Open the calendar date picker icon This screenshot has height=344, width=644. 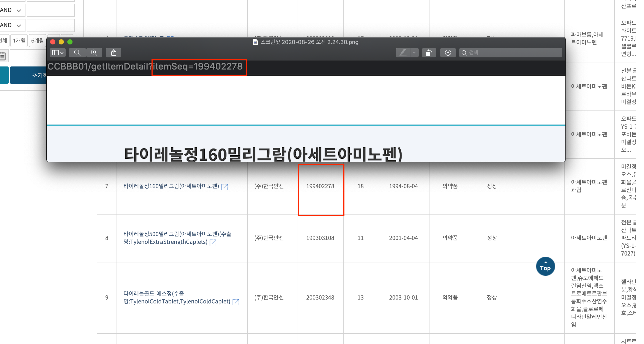3,56
